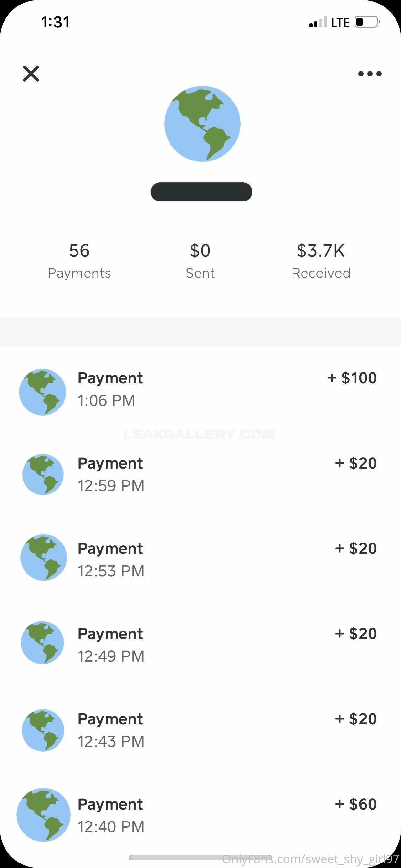This screenshot has height=868, width=401.
Task: View the 12:53 PM payment details
Action: pos(111,560)
